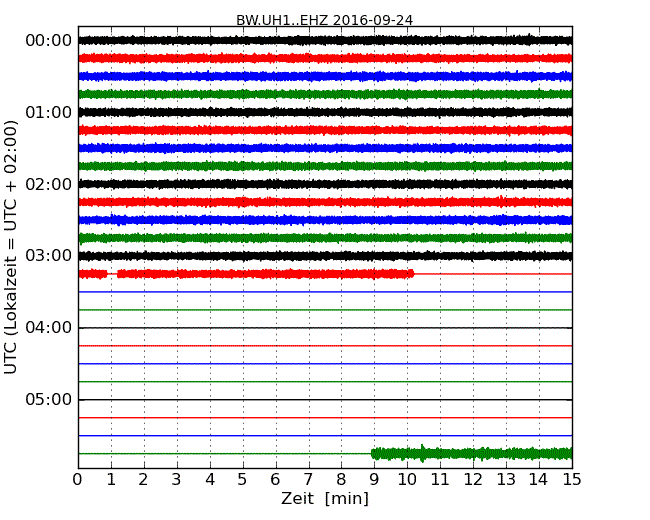Select the 03:00 tick label on y-axis
The height and width of the screenshot is (520, 650).
pyautogui.click(x=48, y=256)
